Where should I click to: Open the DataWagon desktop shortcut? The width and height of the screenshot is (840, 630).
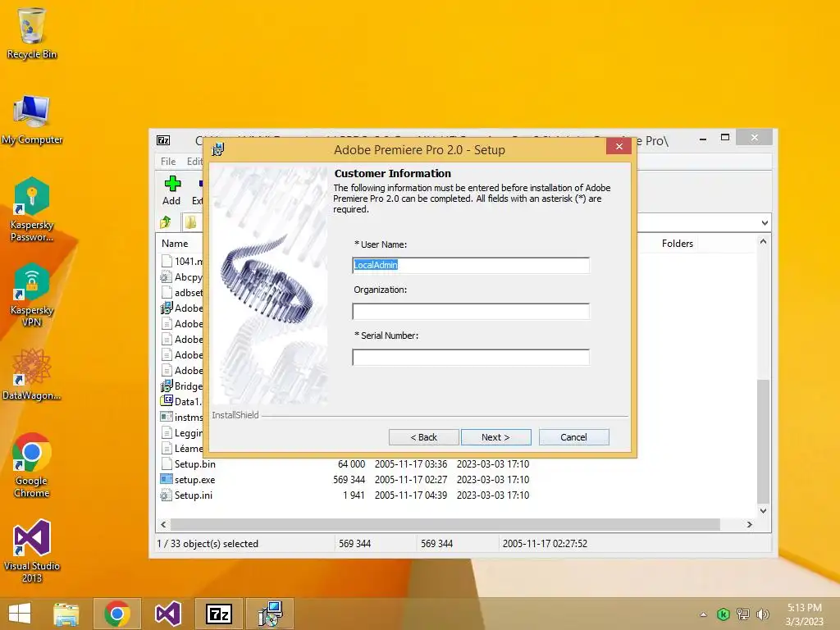pyautogui.click(x=32, y=374)
